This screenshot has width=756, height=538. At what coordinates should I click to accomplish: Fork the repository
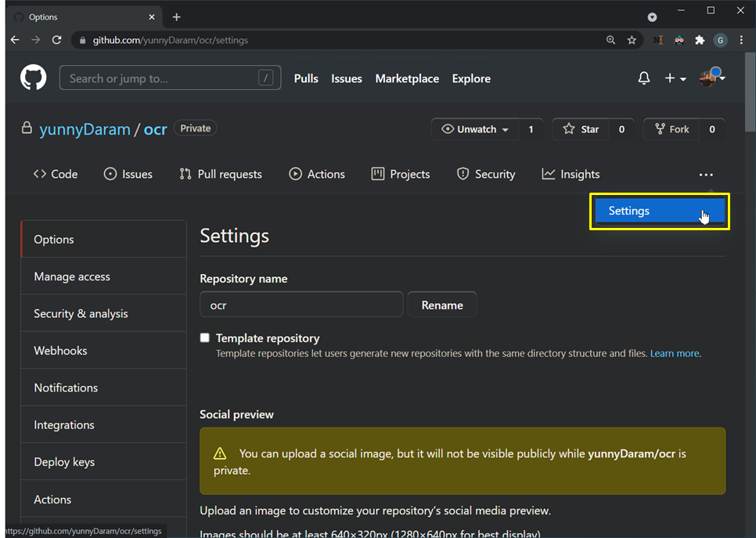pyautogui.click(x=671, y=129)
